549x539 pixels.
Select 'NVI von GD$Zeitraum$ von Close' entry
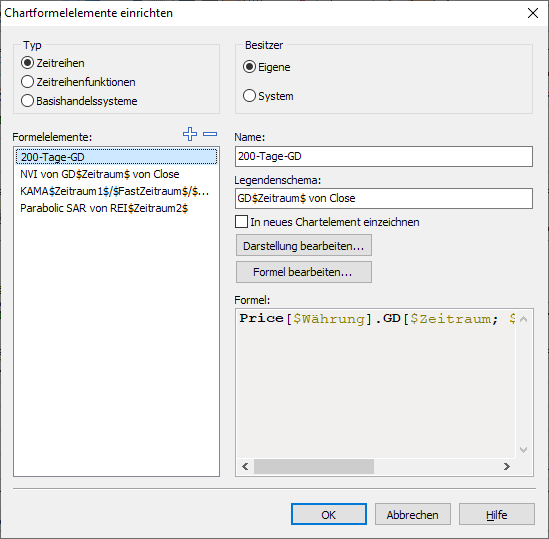click(116, 174)
